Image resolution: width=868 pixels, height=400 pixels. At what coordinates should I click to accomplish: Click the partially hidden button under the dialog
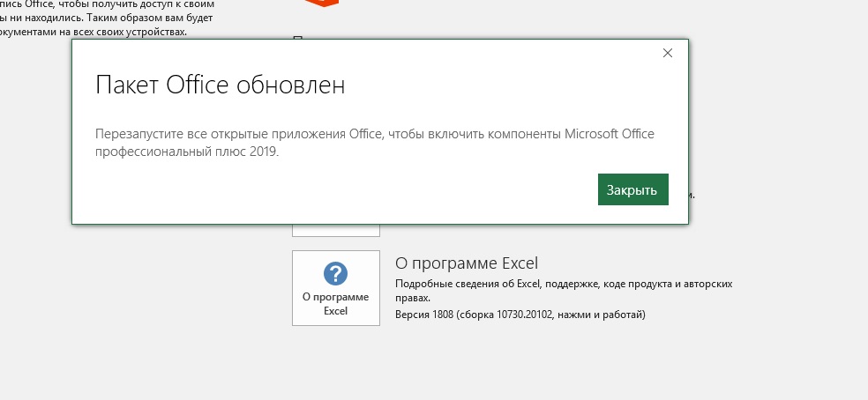tap(335, 230)
